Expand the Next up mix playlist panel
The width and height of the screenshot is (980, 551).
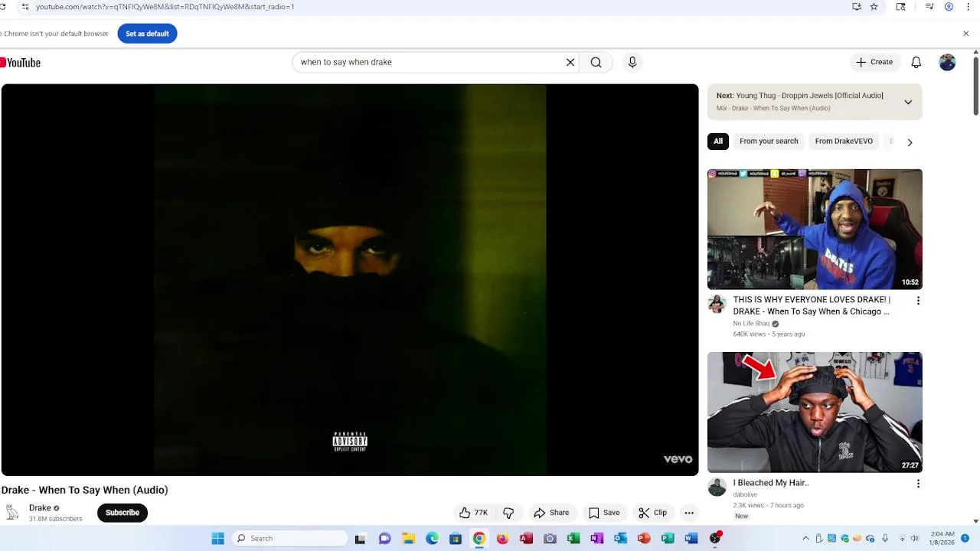(x=908, y=102)
